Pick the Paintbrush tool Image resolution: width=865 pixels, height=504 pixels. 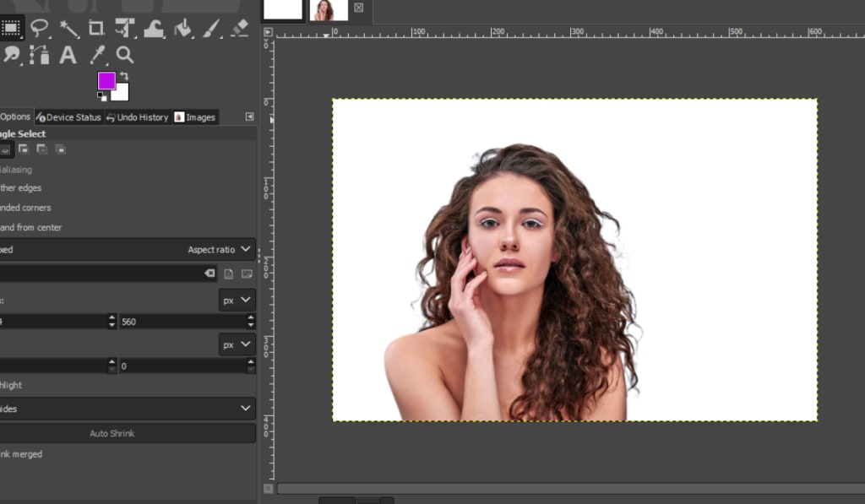click(211, 28)
